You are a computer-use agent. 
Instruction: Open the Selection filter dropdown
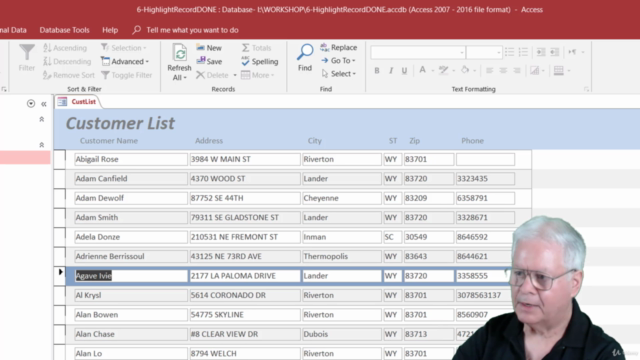tap(124, 48)
